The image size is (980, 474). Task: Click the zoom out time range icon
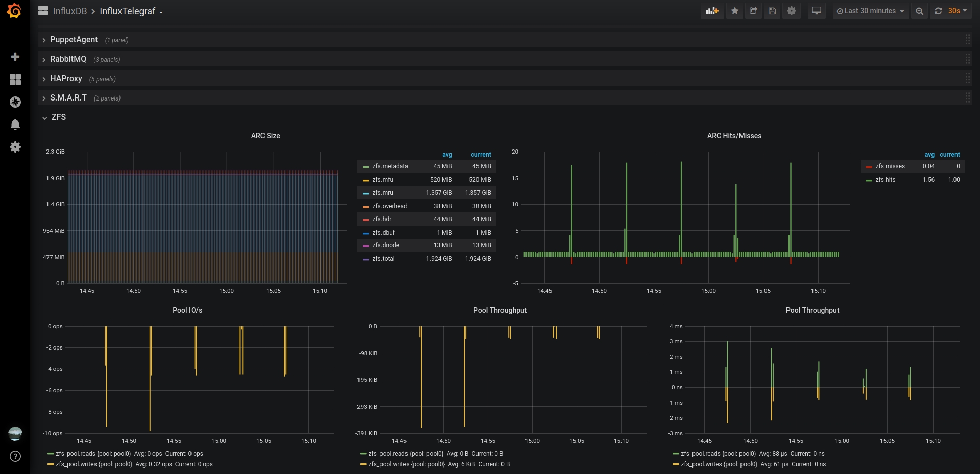coord(919,11)
